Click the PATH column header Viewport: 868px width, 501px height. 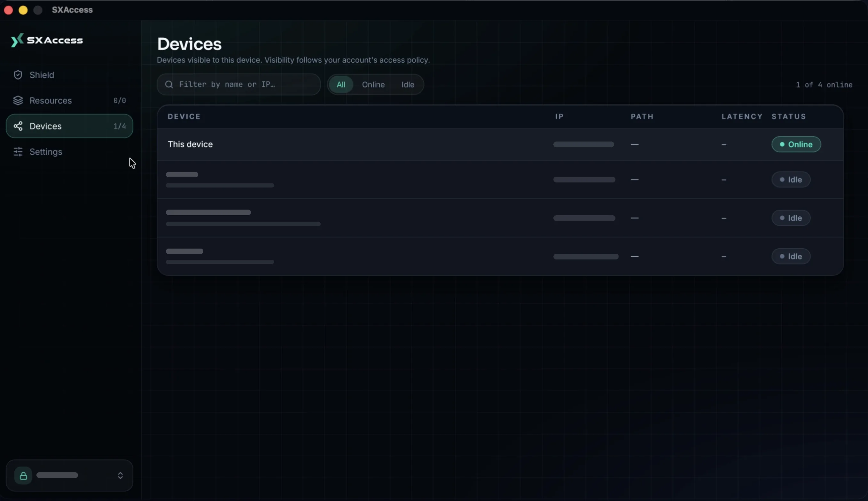click(x=642, y=117)
